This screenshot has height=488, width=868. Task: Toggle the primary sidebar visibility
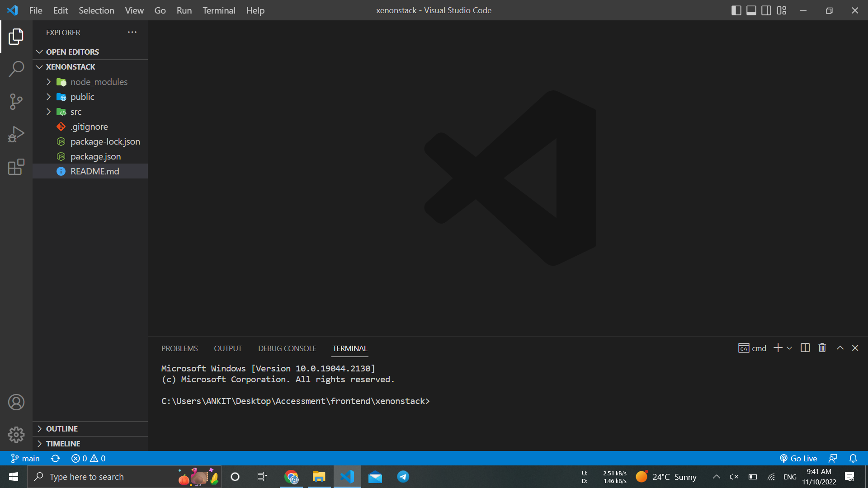click(736, 10)
